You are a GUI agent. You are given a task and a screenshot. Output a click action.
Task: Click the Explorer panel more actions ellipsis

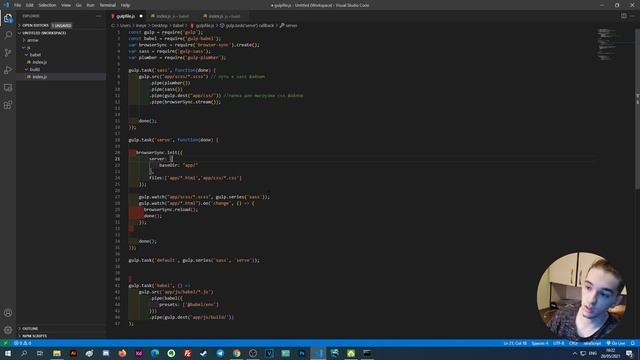[98, 16]
